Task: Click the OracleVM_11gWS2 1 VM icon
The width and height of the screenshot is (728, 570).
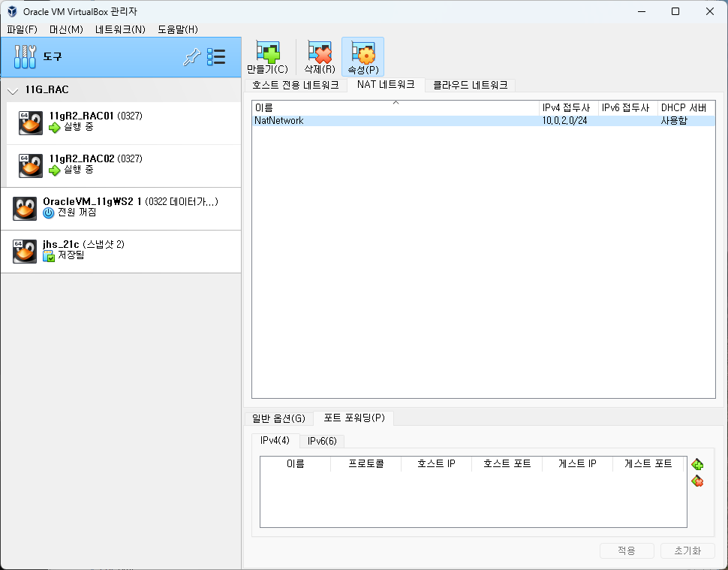Action: (25, 209)
